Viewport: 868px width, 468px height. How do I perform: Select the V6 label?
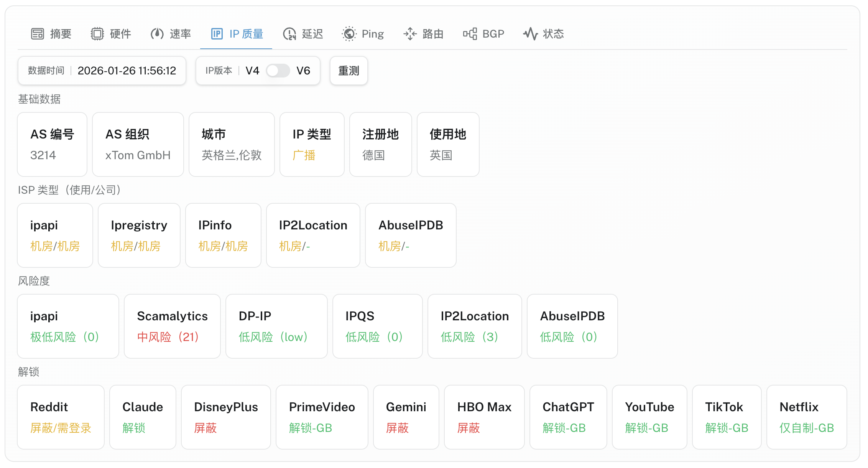(x=303, y=71)
